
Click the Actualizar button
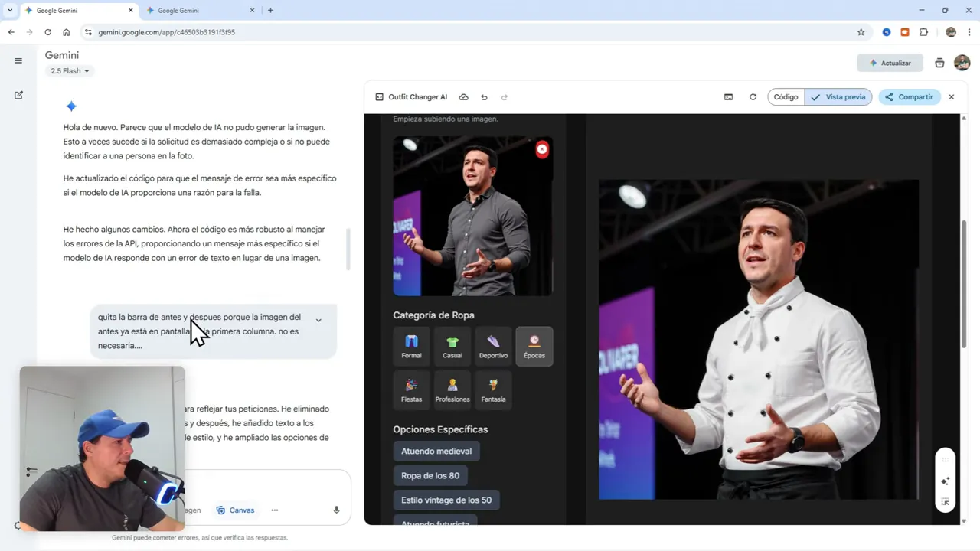click(x=890, y=63)
